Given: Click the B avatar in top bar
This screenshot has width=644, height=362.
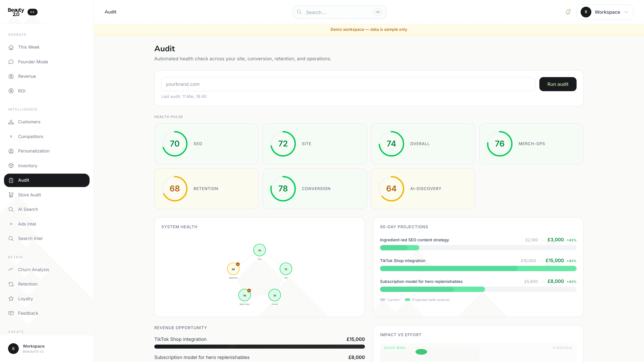Looking at the screenshot, I should 586,12.
